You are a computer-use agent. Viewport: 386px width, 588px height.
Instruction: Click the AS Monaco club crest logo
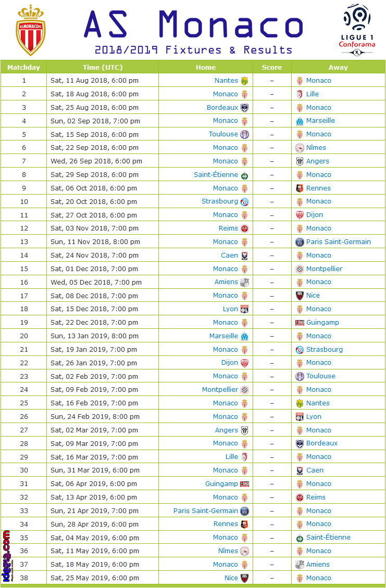[31, 30]
